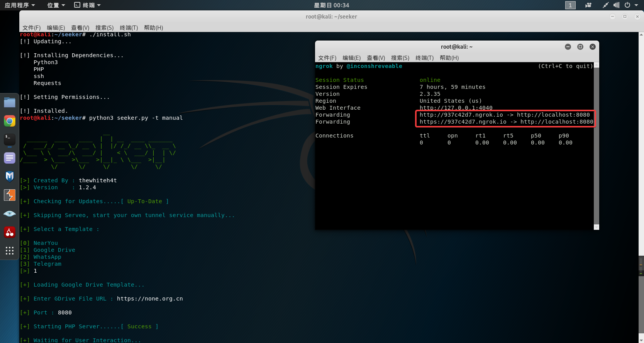
Task: Launch Google Chrome from the dock
Action: [10, 121]
